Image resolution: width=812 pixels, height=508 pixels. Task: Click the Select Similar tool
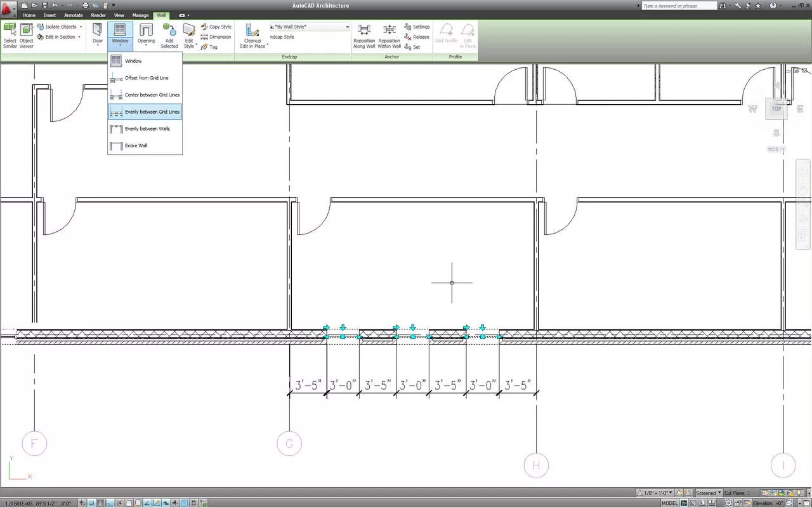coord(10,36)
